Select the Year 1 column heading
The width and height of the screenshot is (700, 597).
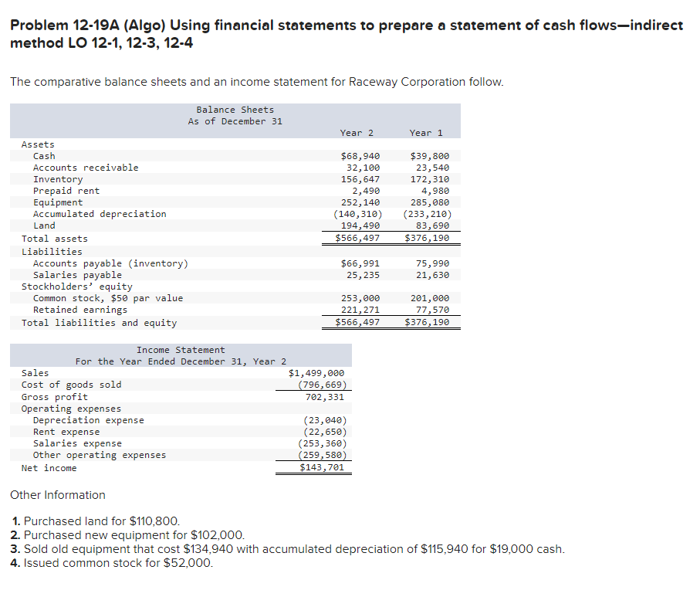point(426,132)
